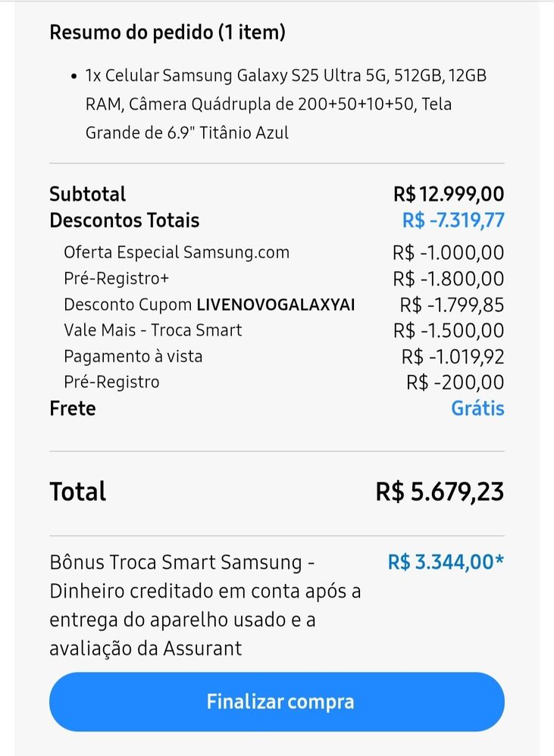The image size is (554, 756).
Task: Select the Total label text
Action: click(78, 492)
